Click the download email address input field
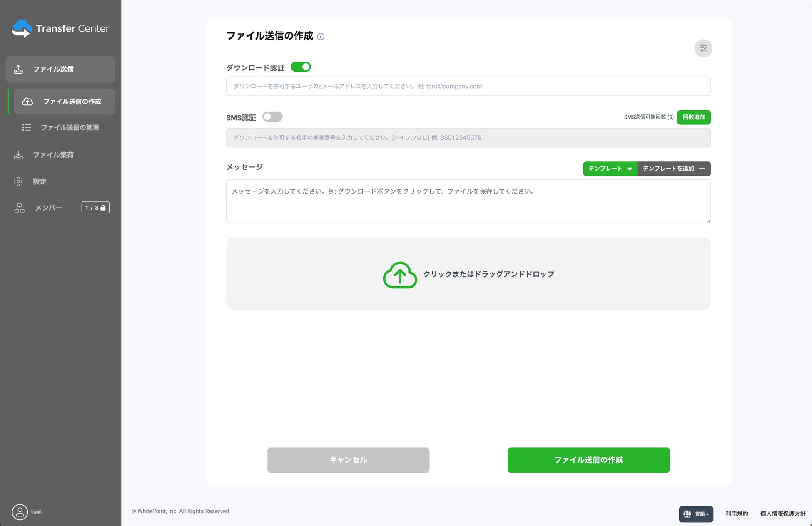This screenshot has height=526, width=812. 468,86
